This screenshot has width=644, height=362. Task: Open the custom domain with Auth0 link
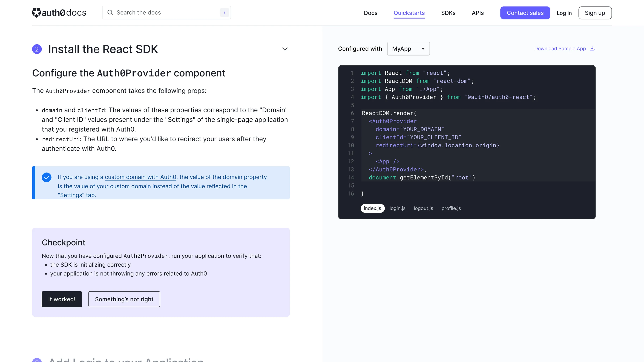point(140,177)
